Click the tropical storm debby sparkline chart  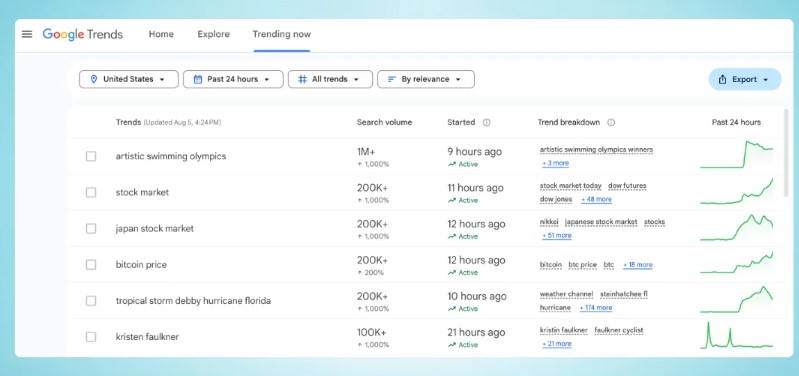pos(736,300)
